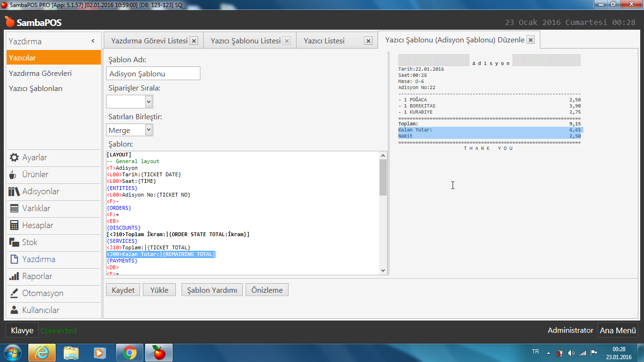Click the Raporlar bar chart icon
644x362 pixels.
(14, 276)
